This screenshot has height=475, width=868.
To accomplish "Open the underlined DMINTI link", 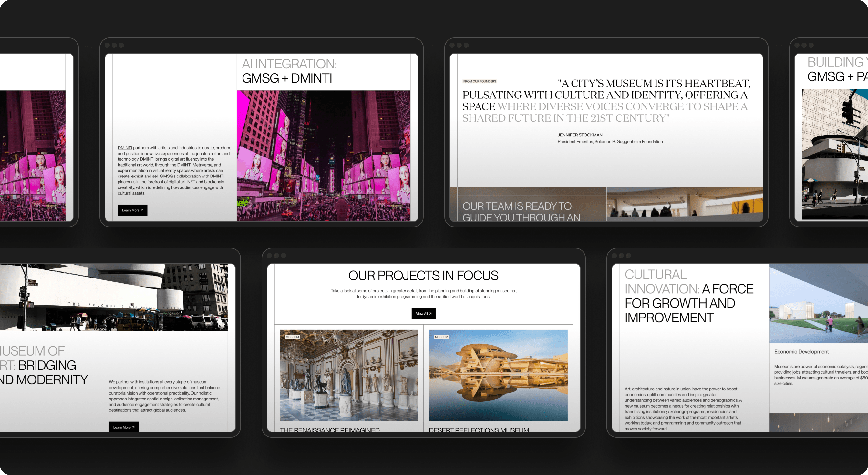I will pos(125,148).
